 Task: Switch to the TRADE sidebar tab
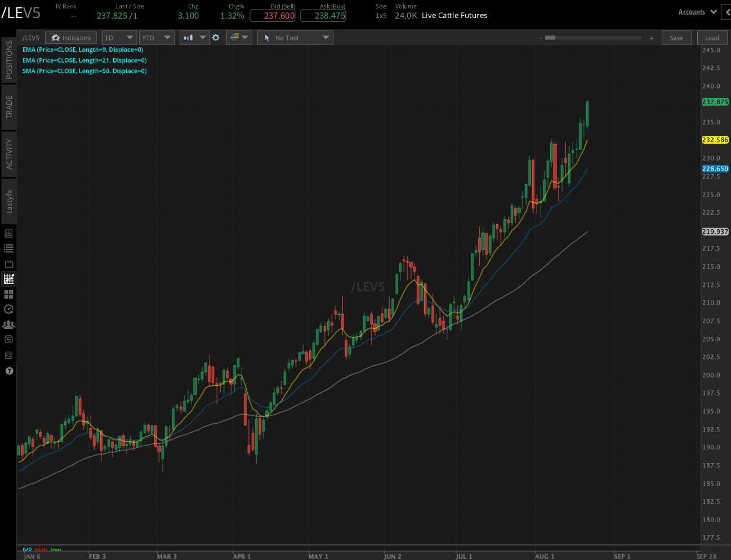pyautogui.click(x=8, y=106)
